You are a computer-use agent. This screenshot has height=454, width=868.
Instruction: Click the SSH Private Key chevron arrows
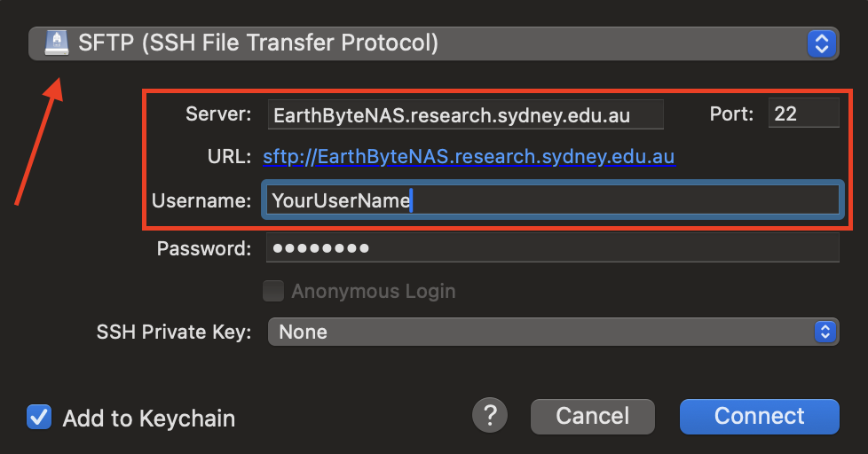pos(825,332)
